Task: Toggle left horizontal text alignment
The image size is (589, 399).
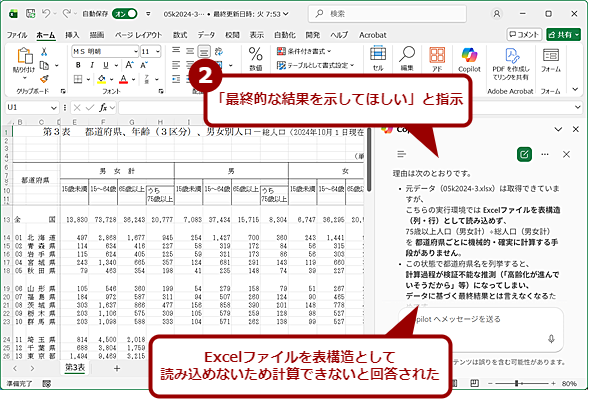Action: 176,65
